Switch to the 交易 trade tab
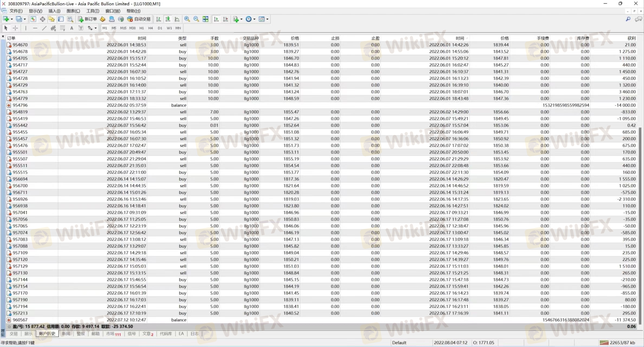This screenshot has width=644, height=347. coord(13,334)
